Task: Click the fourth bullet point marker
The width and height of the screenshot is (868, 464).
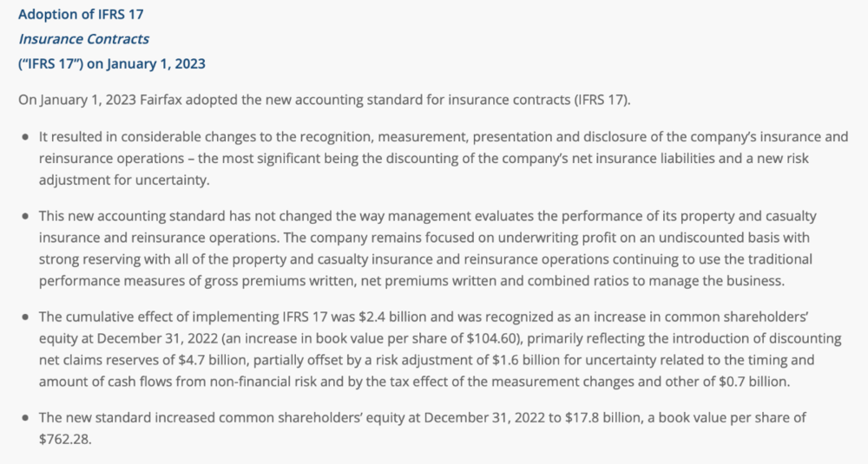Action: [x=25, y=418]
